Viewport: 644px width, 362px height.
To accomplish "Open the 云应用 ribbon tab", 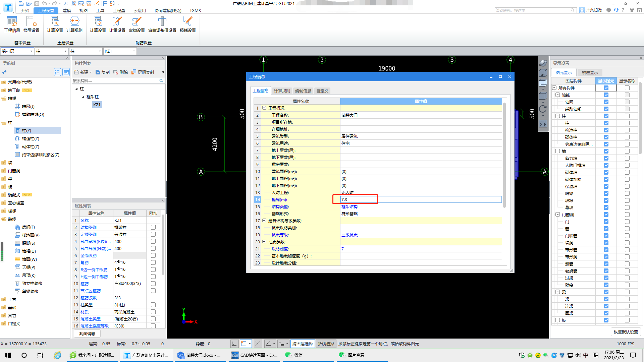I will pos(140,10).
